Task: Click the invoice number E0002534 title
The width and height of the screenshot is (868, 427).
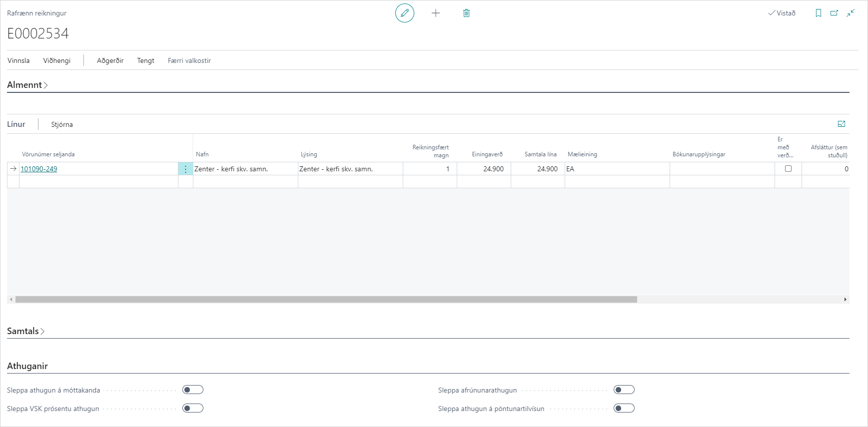Action: click(38, 33)
